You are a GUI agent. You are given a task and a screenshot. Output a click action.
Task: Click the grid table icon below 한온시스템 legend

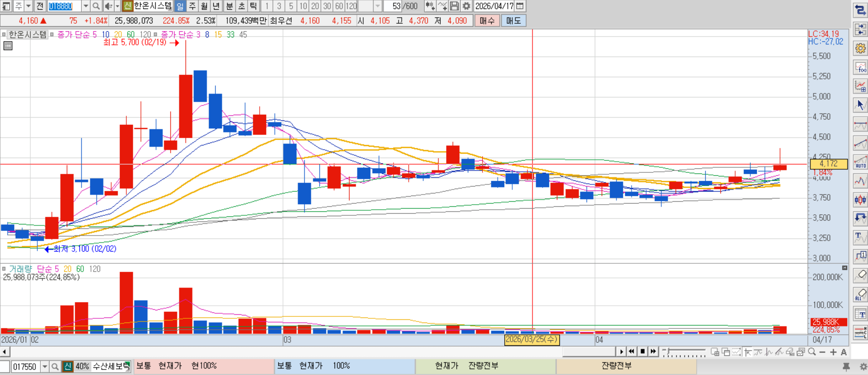click(x=8, y=46)
